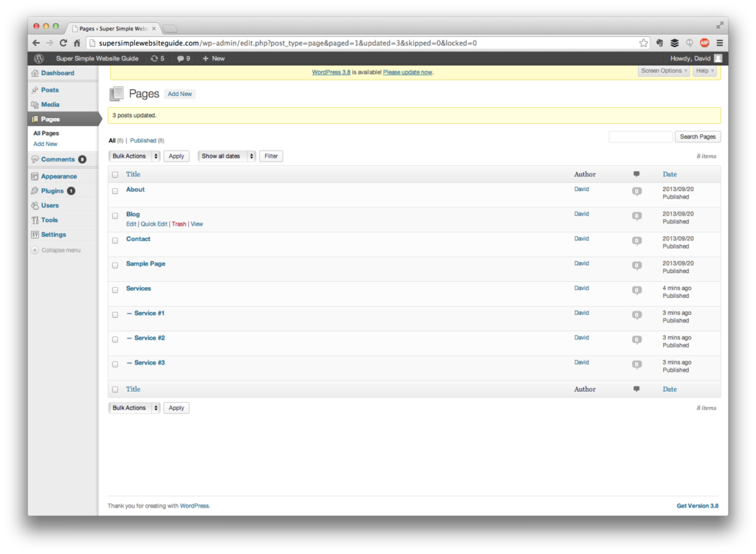Click the Tools sidebar icon
The width and height of the screenshot is (756, 554).
coord(35,220)
